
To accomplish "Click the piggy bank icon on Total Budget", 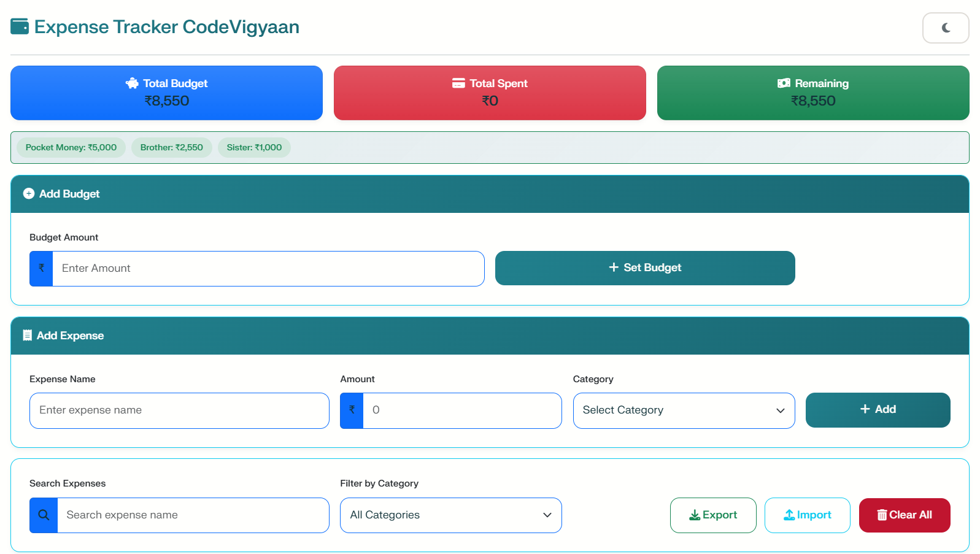I will click(132, 83).
